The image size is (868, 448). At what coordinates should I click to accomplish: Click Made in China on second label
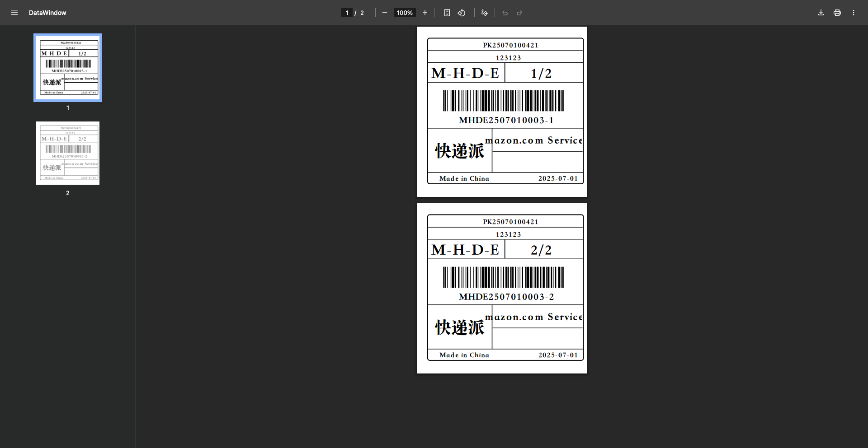[464, 355]
